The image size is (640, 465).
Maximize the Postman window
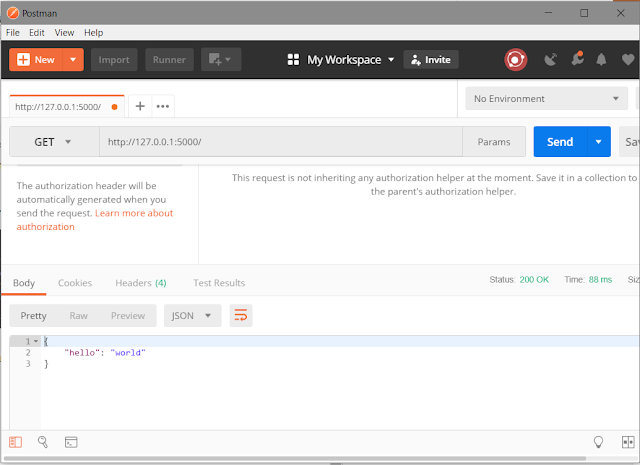584,13
